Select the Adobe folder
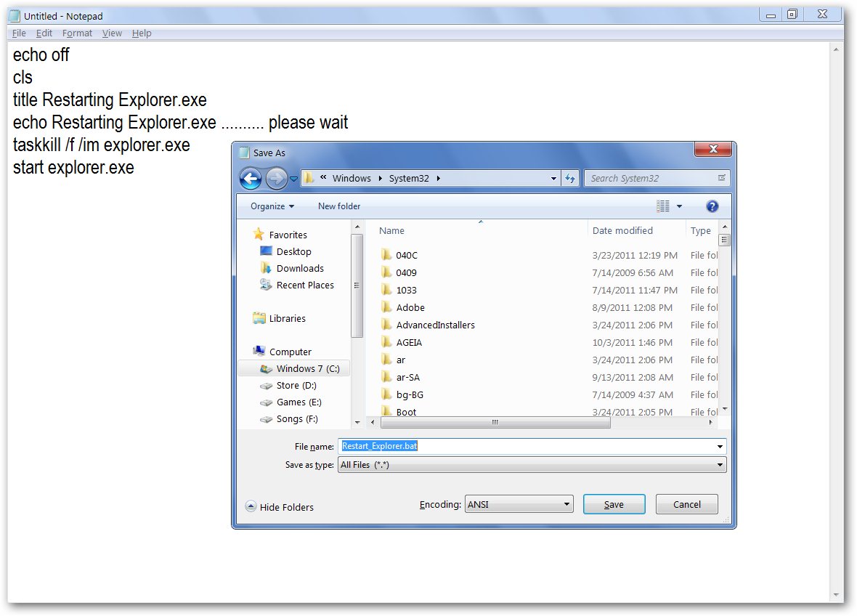Image resolution: width=857 pixels, height=616 pixels. (x=403, y=307)
